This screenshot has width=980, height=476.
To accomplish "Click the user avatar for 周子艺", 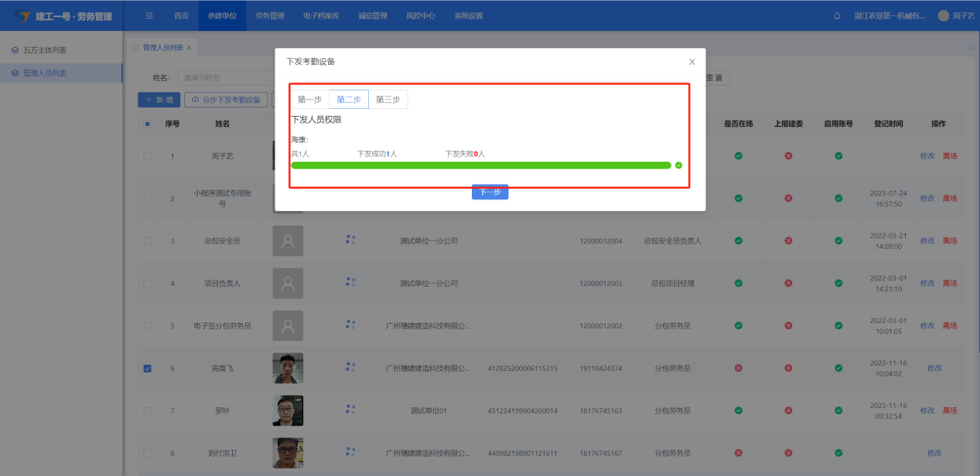I will click(x=943, y=15).
